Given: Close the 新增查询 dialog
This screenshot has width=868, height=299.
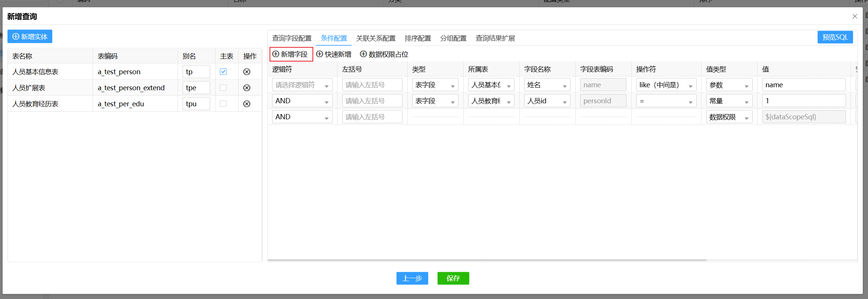Looking at the screenshot, I should (855, 16).
